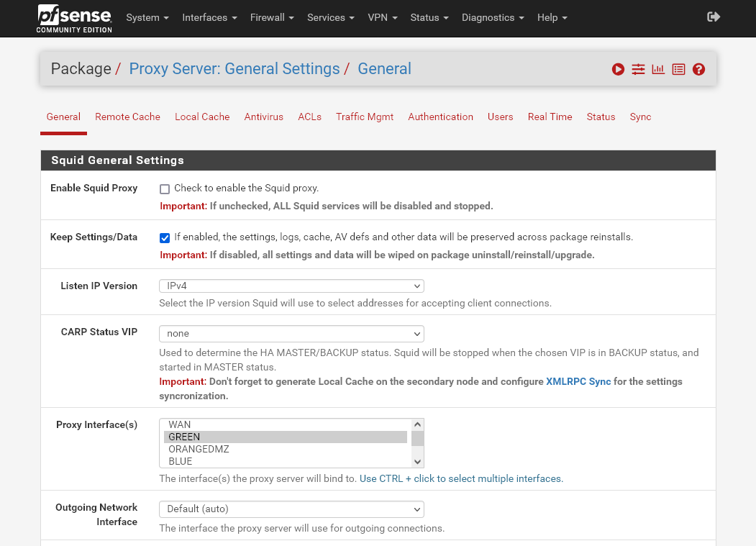Open the Outgoing Network Interface dropdown

tap(291, 509)
